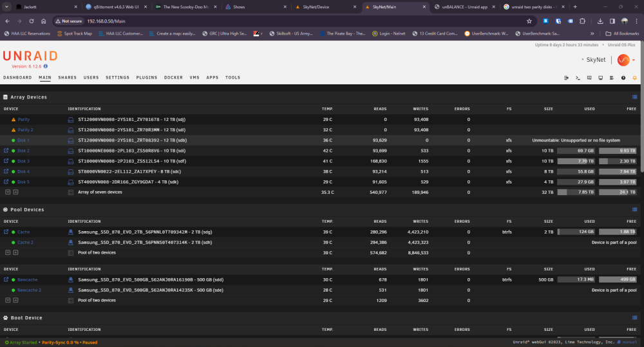Viewport: 644px width, 347px height.
Task: Open the browser tab search dropdown
Action: pos(6,6)
